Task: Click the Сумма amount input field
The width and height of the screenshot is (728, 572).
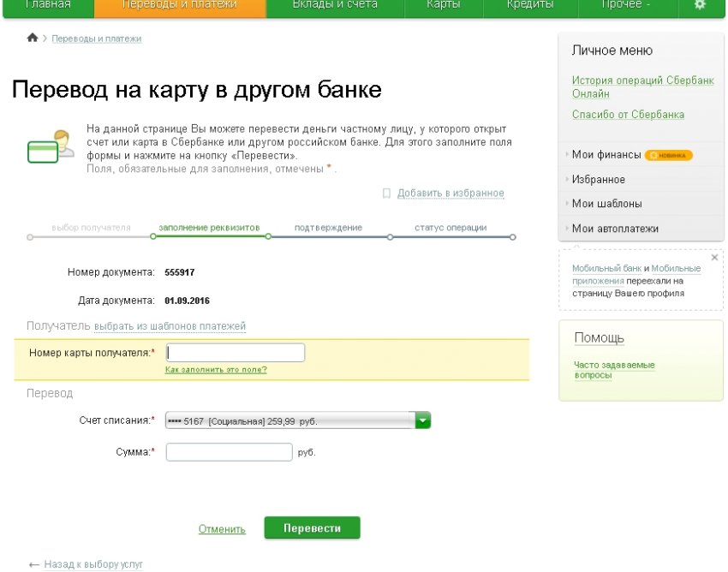Action: 229,452
